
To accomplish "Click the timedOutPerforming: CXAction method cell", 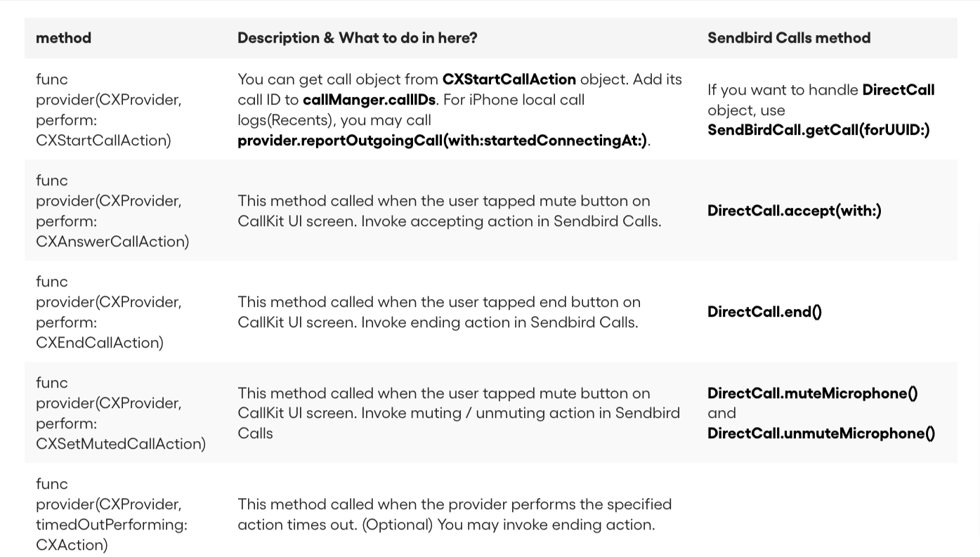I will [111, 514].
